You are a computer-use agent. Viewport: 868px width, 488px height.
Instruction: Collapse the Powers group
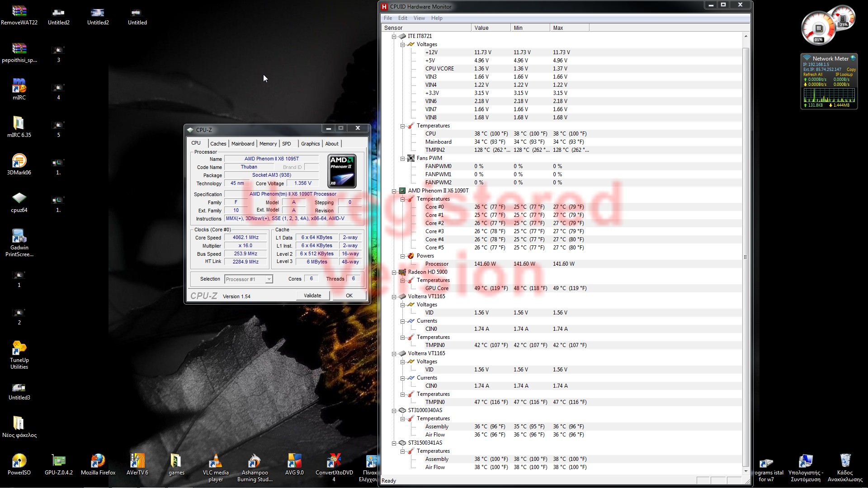[x=402, y=256]
